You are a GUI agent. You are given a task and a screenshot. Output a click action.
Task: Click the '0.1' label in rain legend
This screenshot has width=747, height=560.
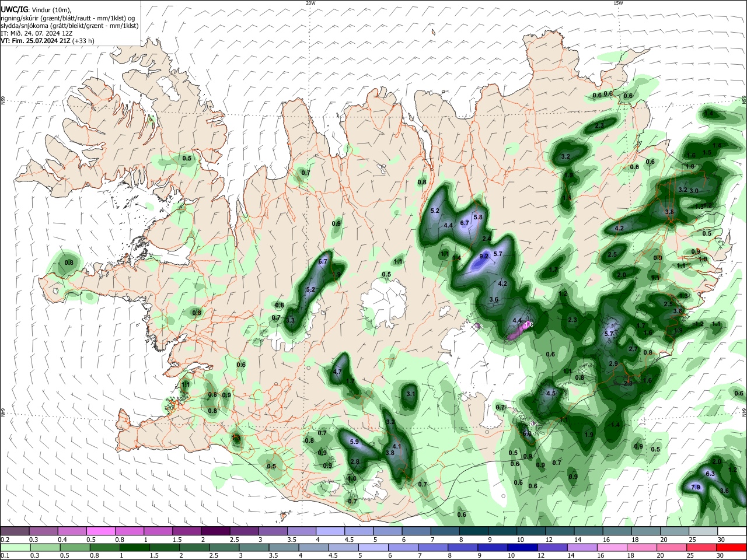5,555
